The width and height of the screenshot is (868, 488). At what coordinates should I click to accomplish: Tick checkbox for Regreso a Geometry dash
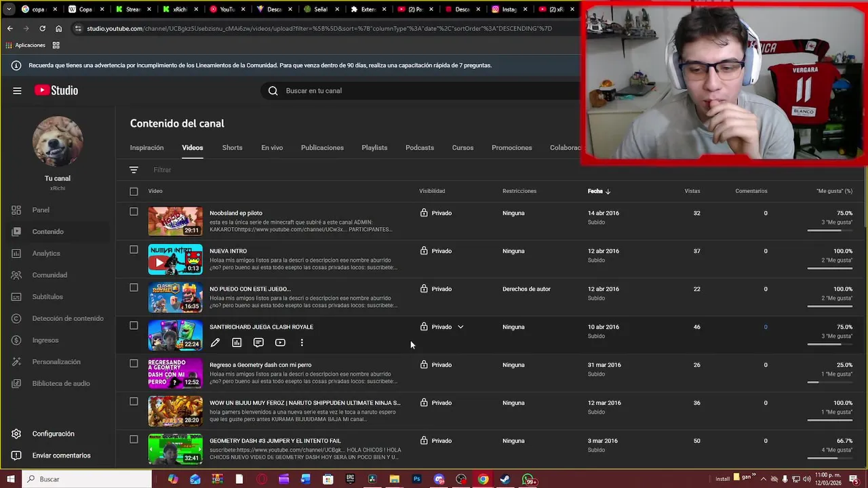[134, 363]
